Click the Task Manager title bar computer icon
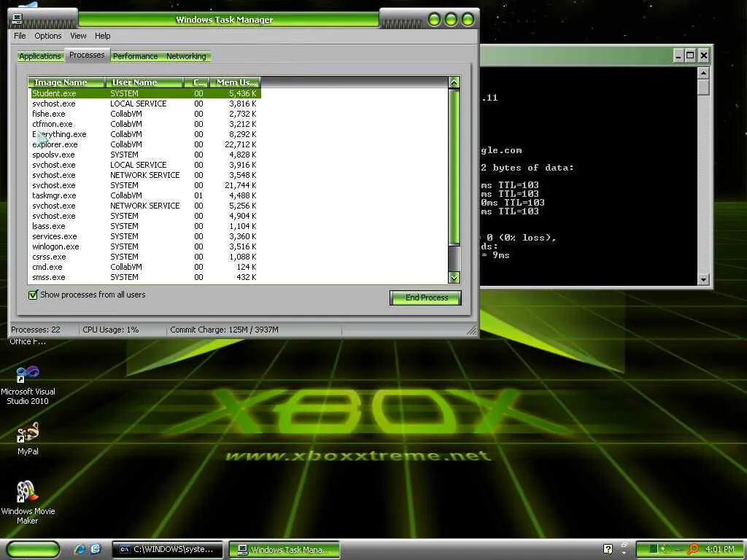The height and width of the screenshot is (560, 747). 18,19
